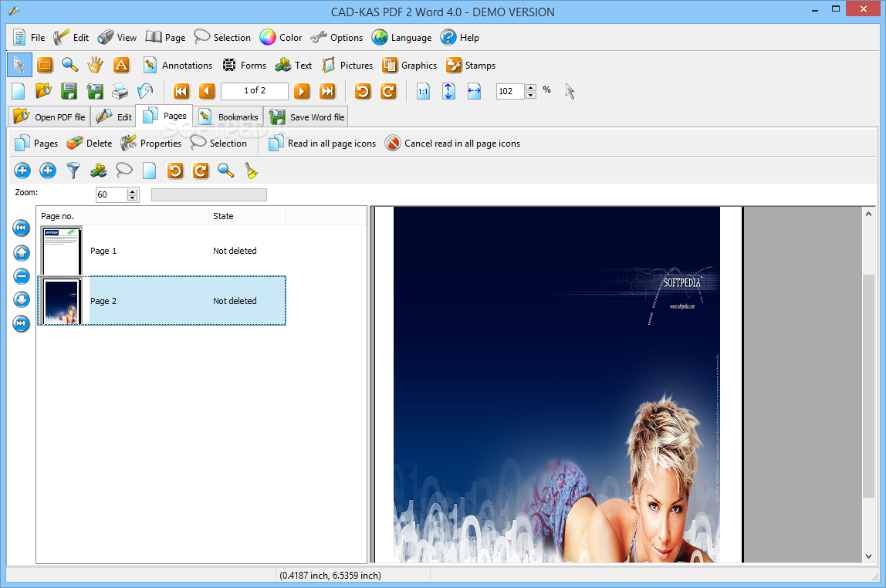Create a new blank document
Image resolution: width=886 pixels, height=588 pixels.
[x=18, y=91]
